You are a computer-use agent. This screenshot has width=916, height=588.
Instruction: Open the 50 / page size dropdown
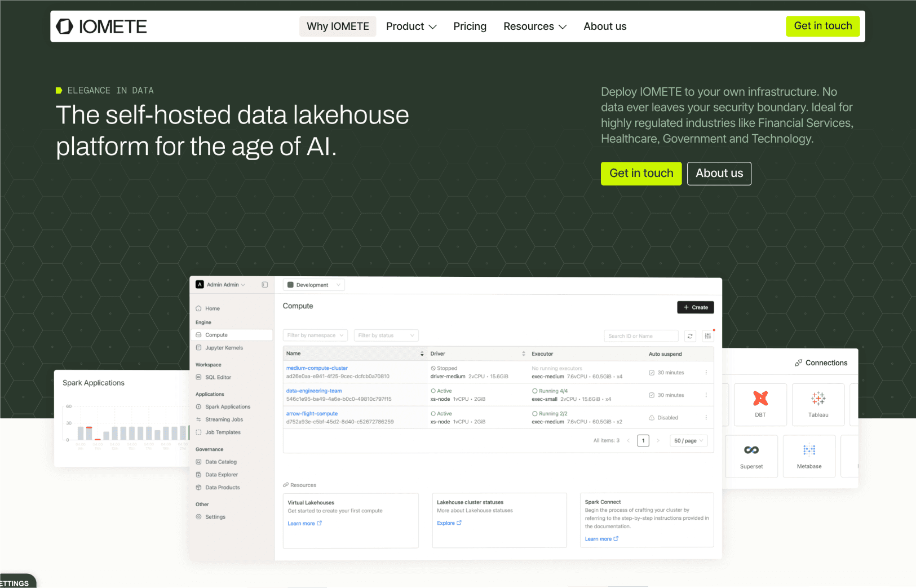click(689, 441)
